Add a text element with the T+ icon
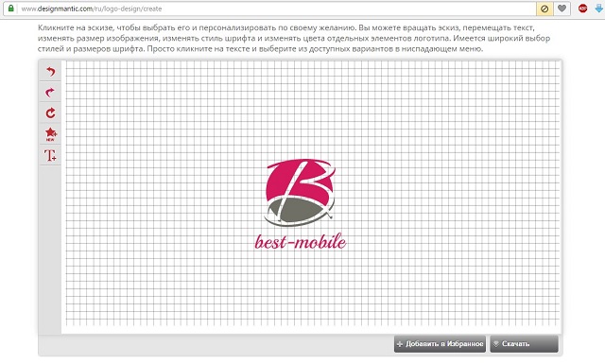 [x=50, y=155]
